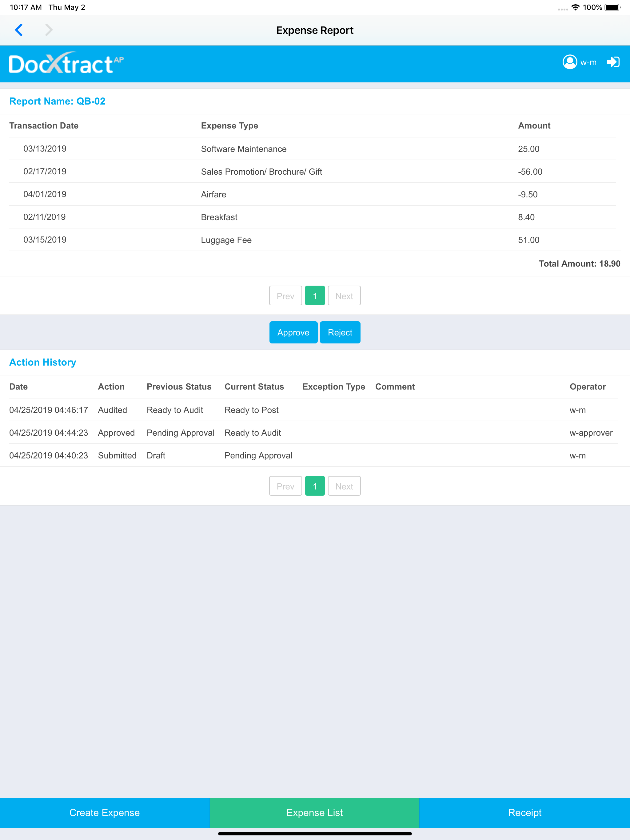
Task: Click the Ready to Post status
Action: 252,410
